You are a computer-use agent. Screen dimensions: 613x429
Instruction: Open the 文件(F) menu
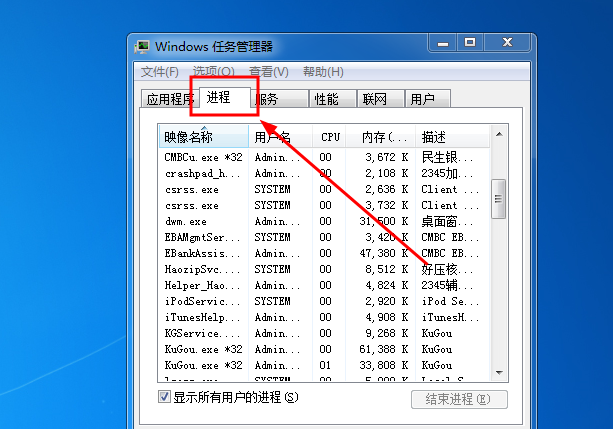coord(160,72)
